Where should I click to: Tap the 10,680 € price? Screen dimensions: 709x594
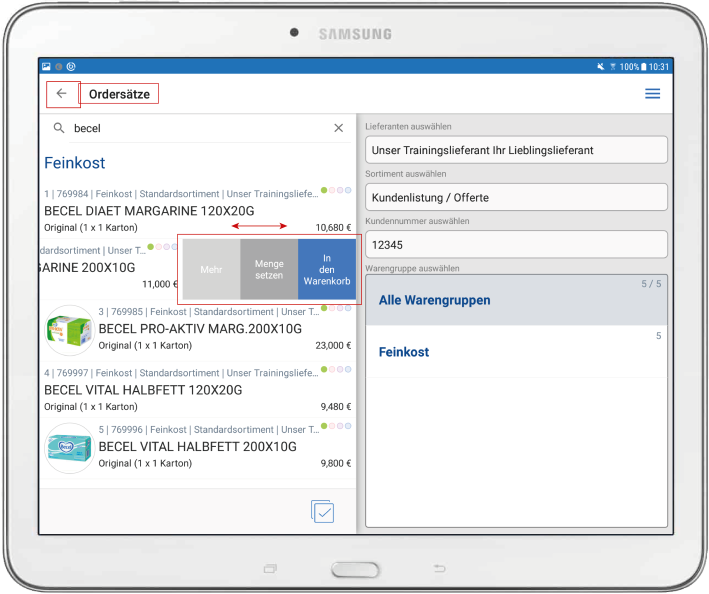tap(333, 227)
